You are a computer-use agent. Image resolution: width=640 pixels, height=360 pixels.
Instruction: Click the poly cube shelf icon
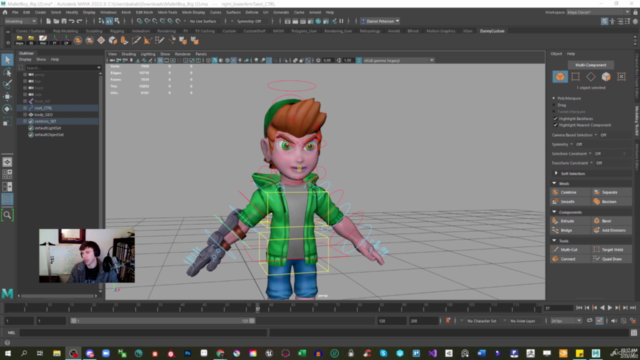click(x=113, y=40)
